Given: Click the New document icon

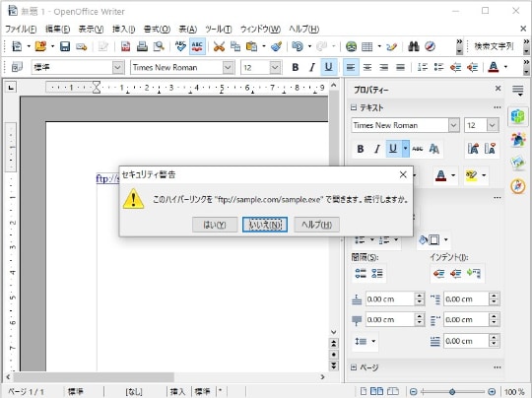Looking at the screenshot, I should (x=17, y=46).
